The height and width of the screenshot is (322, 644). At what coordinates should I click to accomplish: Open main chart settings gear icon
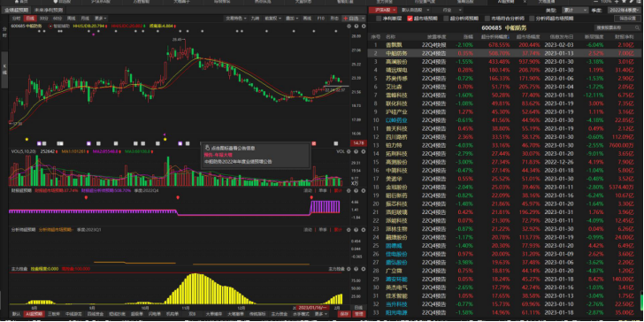tap(349, 26)
